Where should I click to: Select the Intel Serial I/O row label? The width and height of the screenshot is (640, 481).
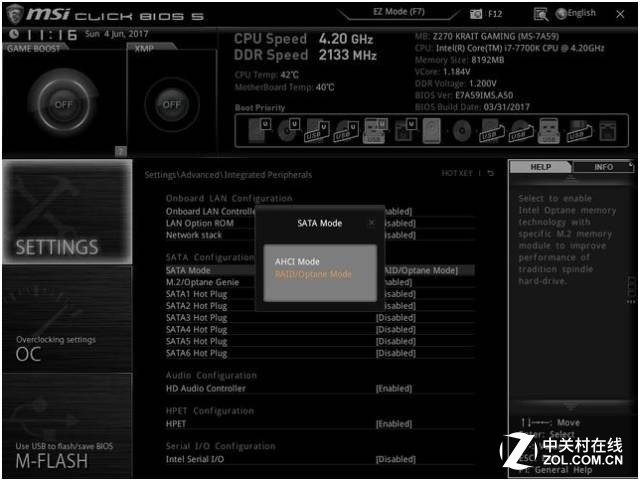[195, 459]
